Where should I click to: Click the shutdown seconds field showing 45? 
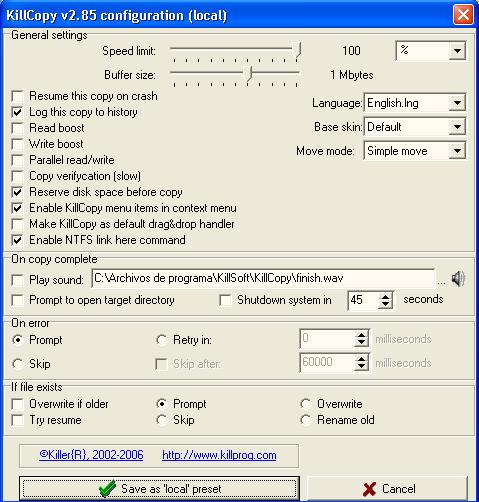363,300
